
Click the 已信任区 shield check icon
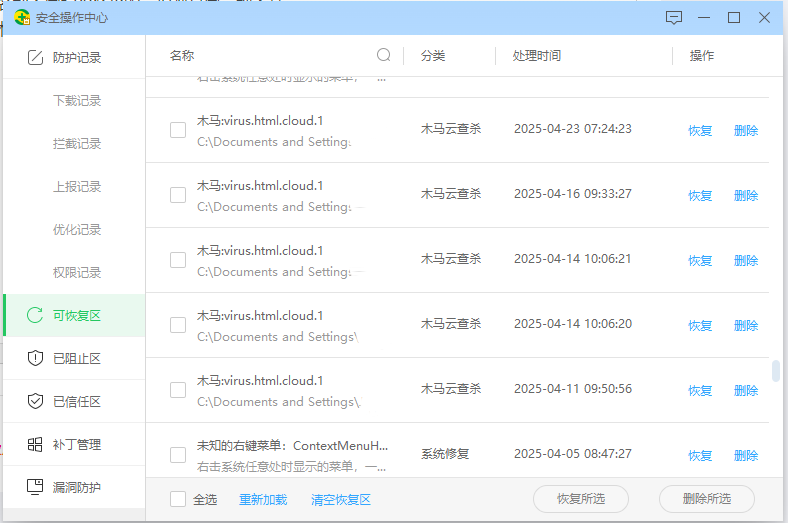(35, 402)
